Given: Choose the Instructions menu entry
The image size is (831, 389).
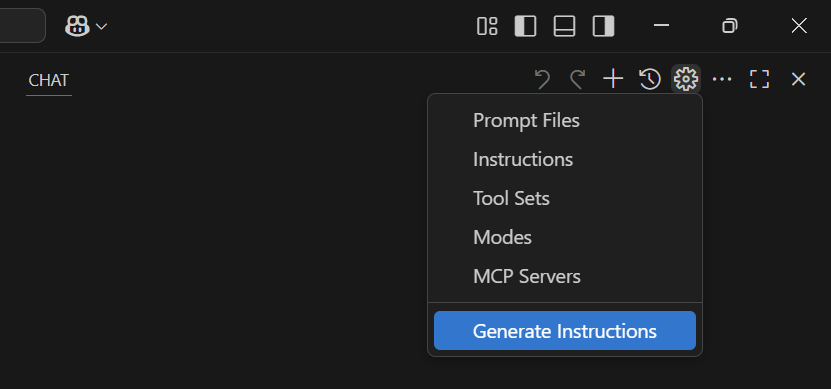Looking at the screenshot, I should 565,160.
